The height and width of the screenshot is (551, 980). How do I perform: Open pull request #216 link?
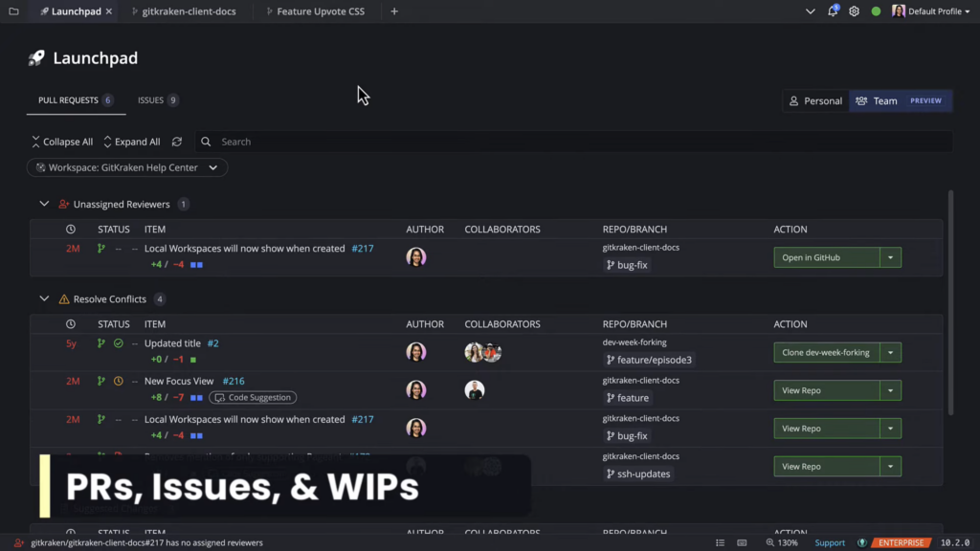(234, 381)
